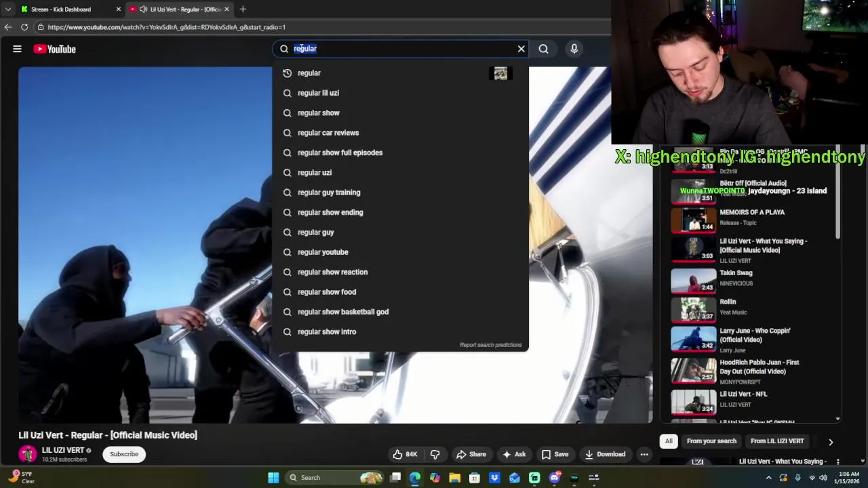Save the video to a playlist
868x488 pixels.
pyautogui.click(x=555, y=454)
